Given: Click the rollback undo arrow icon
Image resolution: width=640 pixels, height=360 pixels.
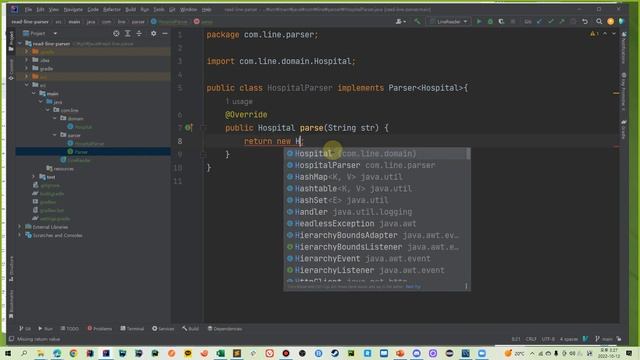Looking at the screenshot, I should (585, 21).
